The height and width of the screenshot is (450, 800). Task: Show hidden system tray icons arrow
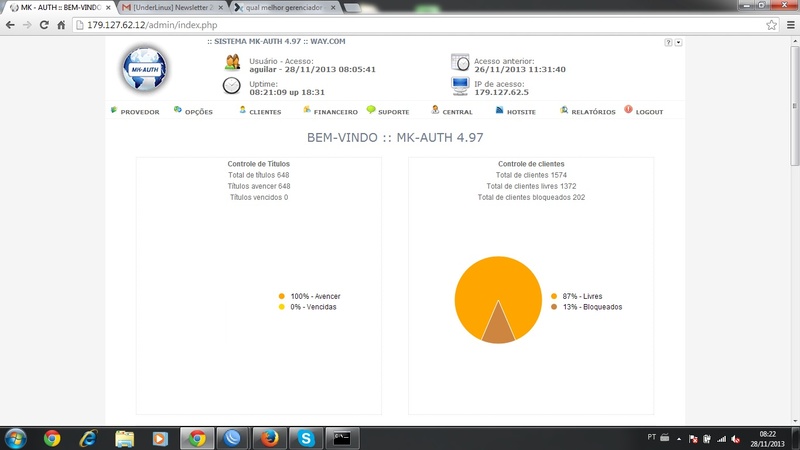[x=679, y=439]
